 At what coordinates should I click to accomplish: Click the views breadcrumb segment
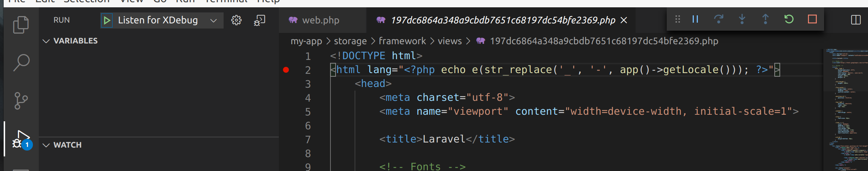(x=450, y=41)
